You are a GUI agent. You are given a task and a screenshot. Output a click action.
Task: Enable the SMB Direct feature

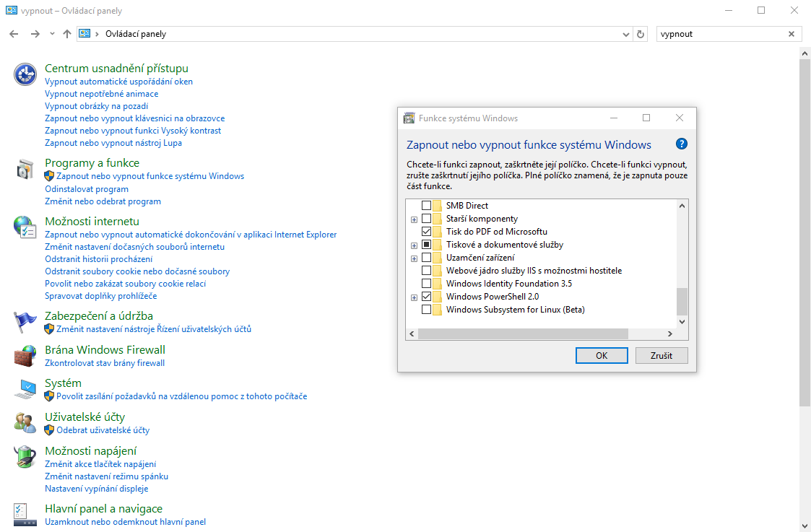(x=426, y=205)
